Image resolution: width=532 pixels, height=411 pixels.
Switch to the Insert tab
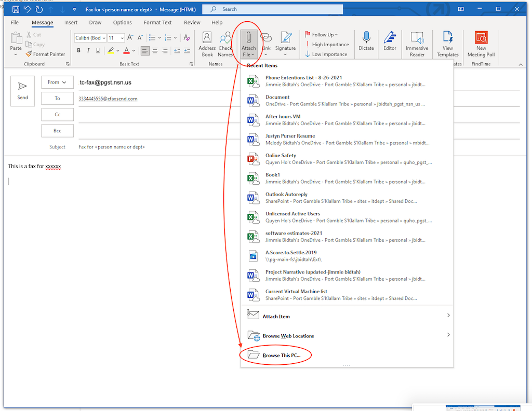pos(71,22)
